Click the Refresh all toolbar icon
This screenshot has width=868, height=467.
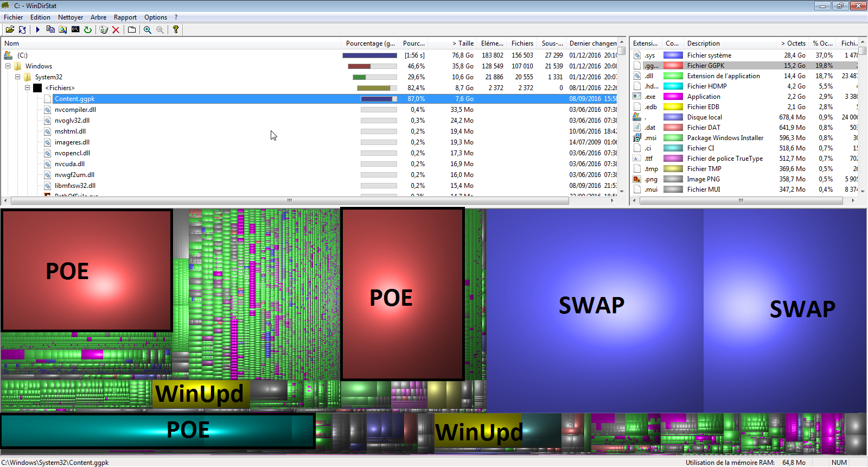(22, 30)
